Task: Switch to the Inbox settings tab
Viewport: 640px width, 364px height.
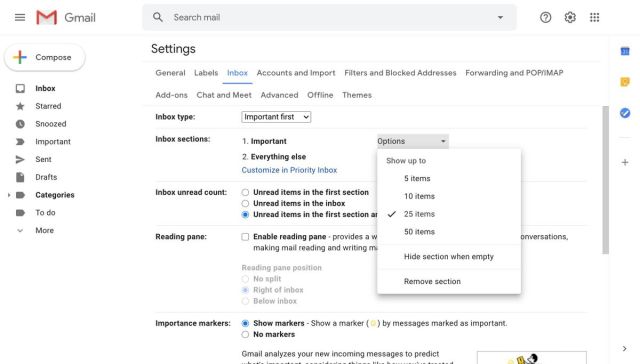Action: (x=237, y=73)
